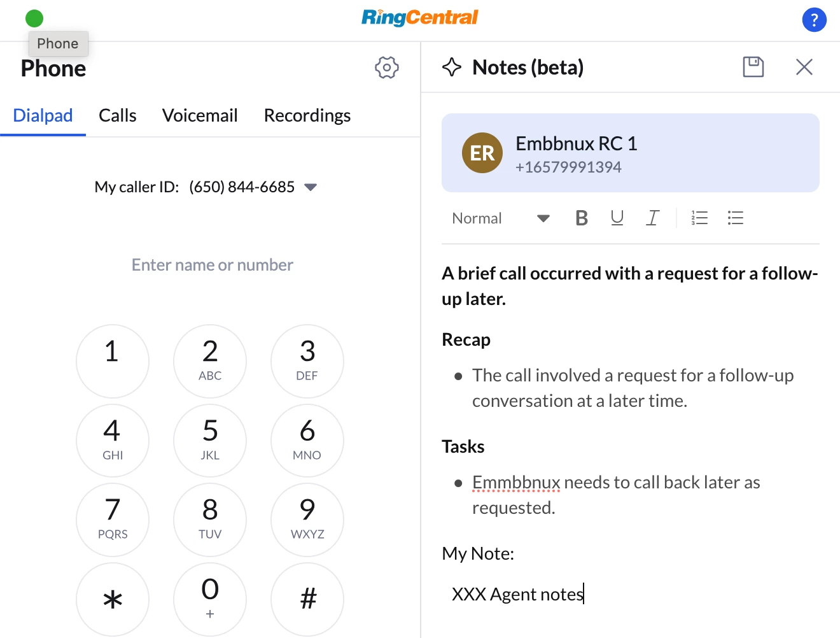Screen dimensions: 840x638
Task: Dial digit 9 WXYZ on the dialpad
Action: pos(307,520)
